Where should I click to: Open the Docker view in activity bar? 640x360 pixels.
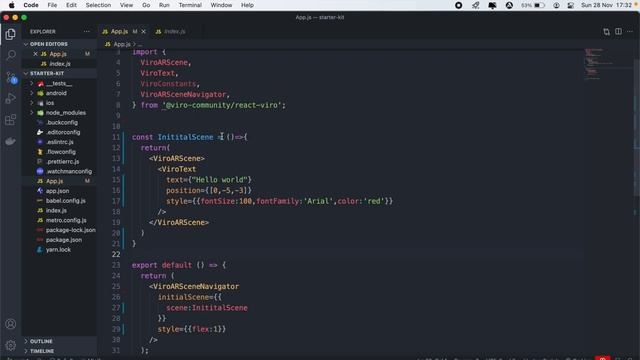[x=11, y=141]
